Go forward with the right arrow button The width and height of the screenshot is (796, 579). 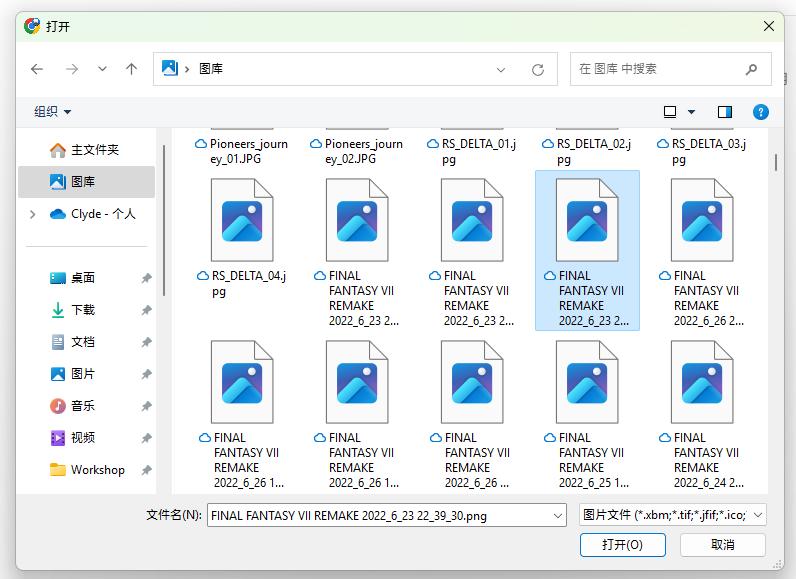[x=72, y=69]
